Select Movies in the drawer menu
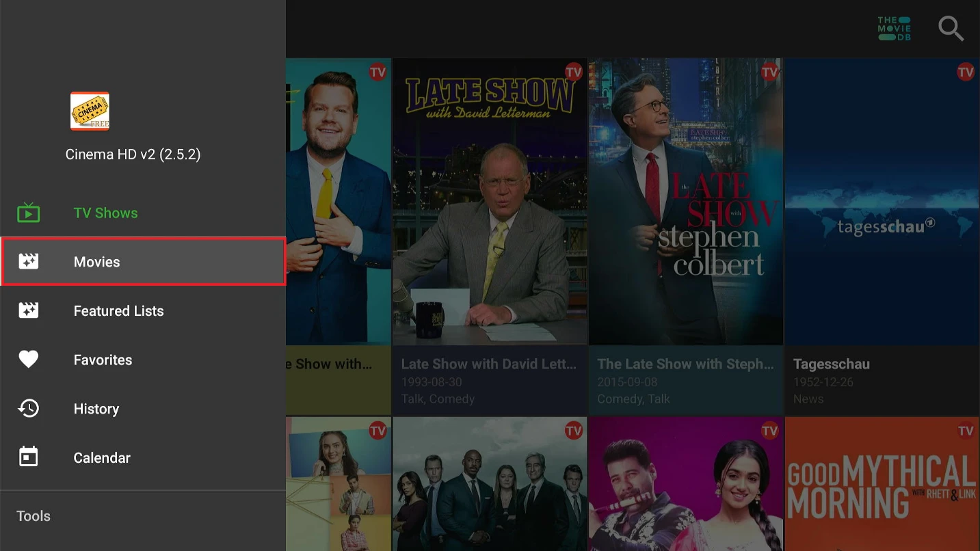Image resolution: width=980 pixels, height=551 pixels. [x=143, y=262]
